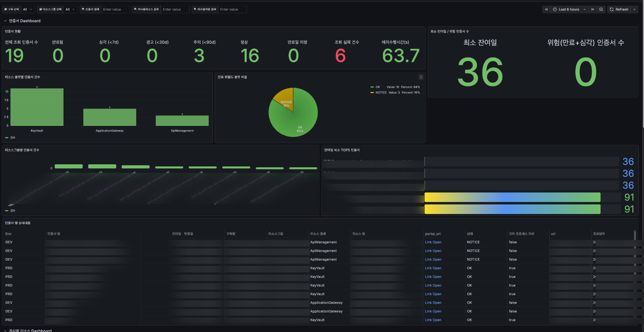Shift time range backward with double-left arrows

tap(546, 9)
